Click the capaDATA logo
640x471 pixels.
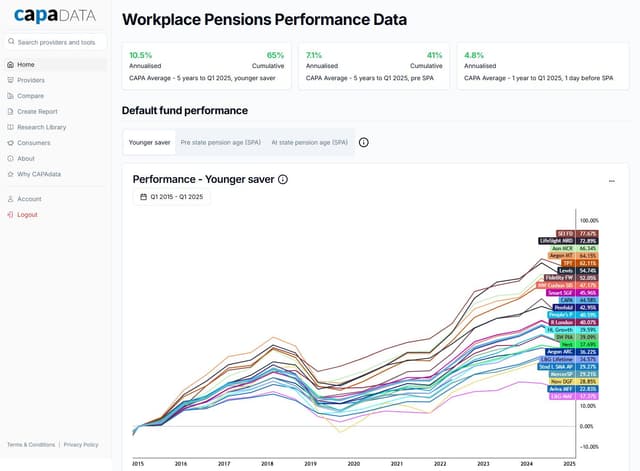click(x=53, y=17)
